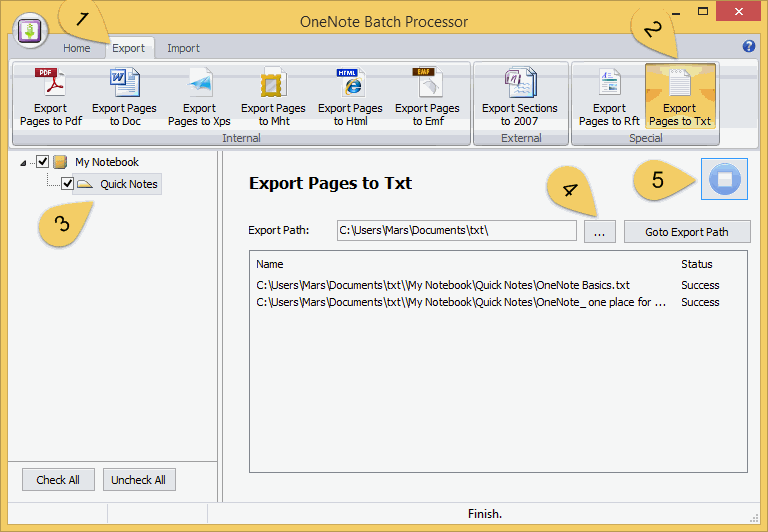Select the Export ribbon tab

click(x=129, y=48)
